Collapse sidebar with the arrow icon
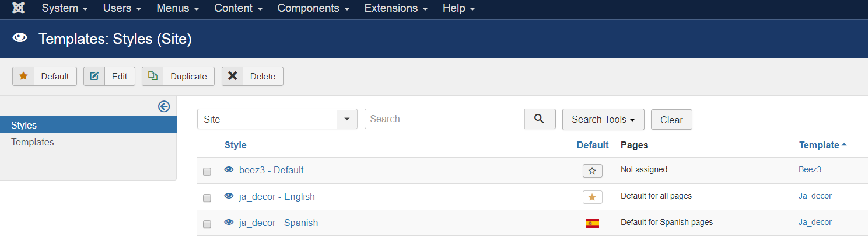 coord(164,106)
